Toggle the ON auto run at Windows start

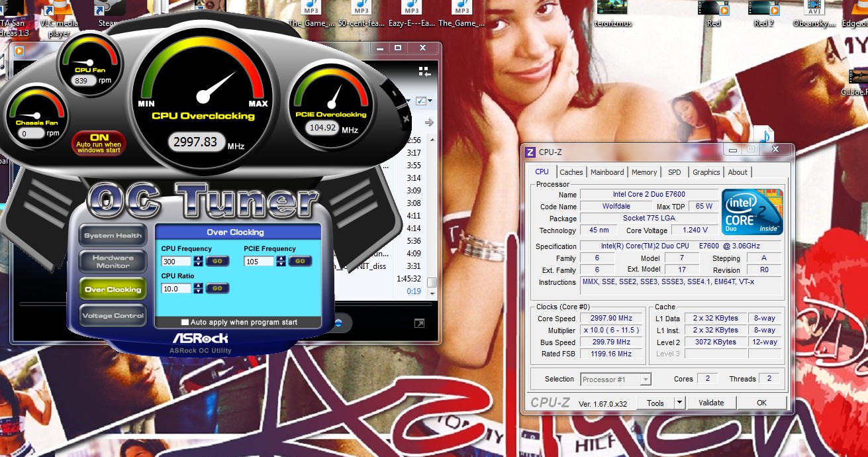tap(99, 143)
